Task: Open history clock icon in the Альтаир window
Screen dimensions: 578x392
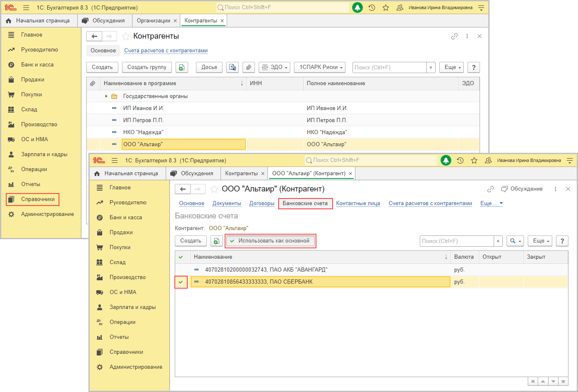Action: (460, 160)
